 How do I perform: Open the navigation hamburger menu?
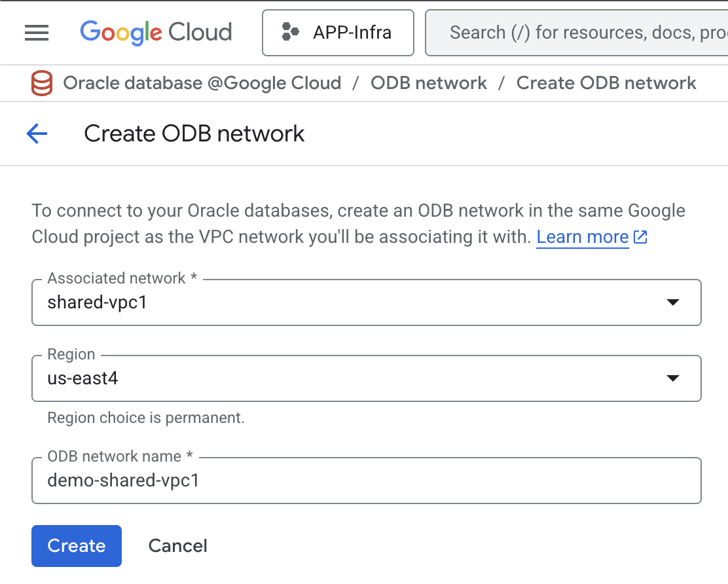pos(37,32)
